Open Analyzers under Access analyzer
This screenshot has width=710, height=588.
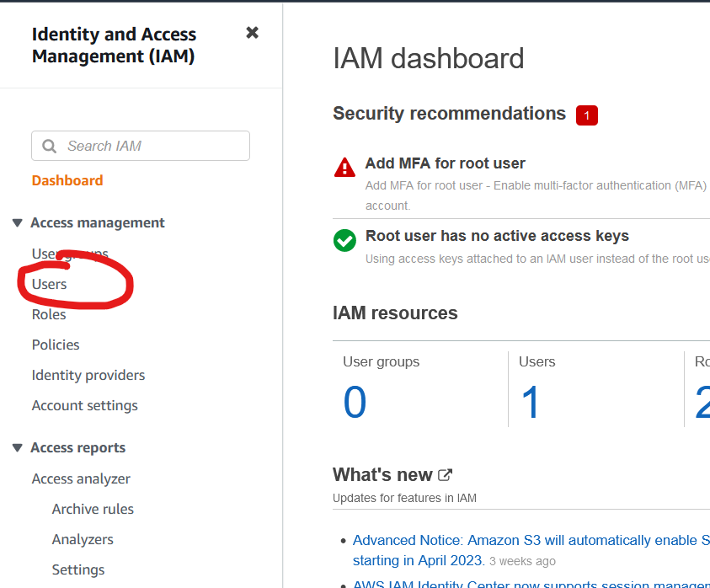pyautogui.click(x=83, y=539)
